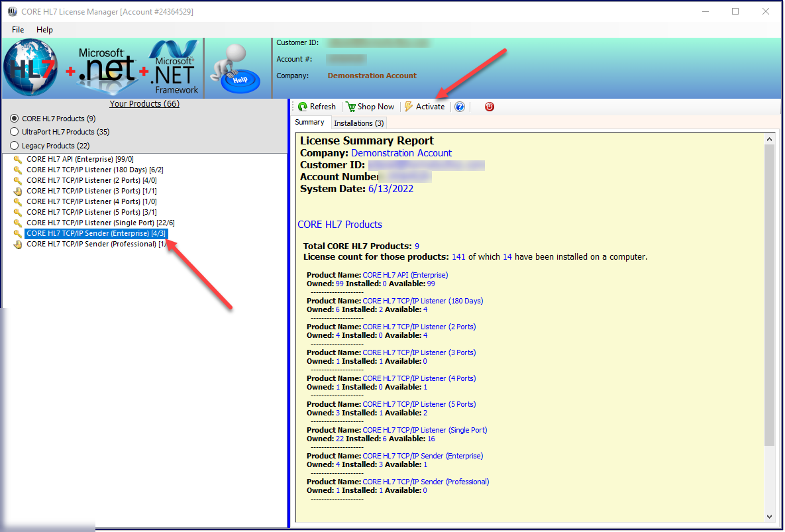
Task: Click the Refresh toolbar icon
Action: click(317, 107)
